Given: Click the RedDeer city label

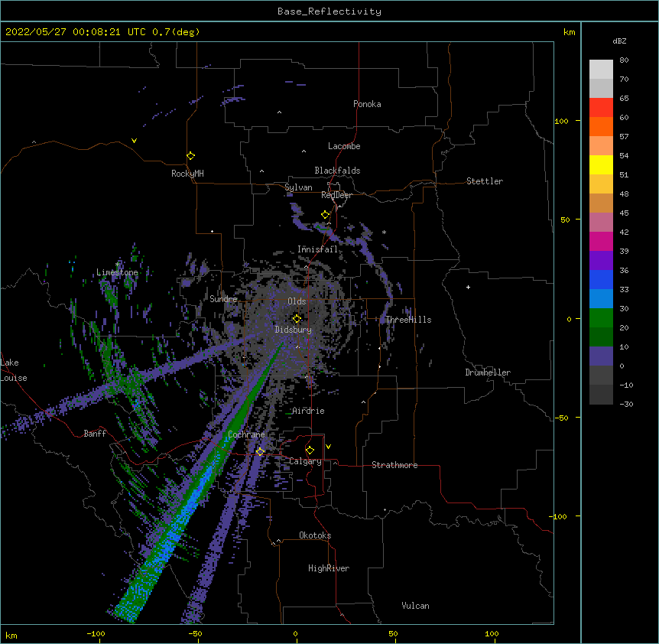Looking at the screenshot, I should click(336, 195).
